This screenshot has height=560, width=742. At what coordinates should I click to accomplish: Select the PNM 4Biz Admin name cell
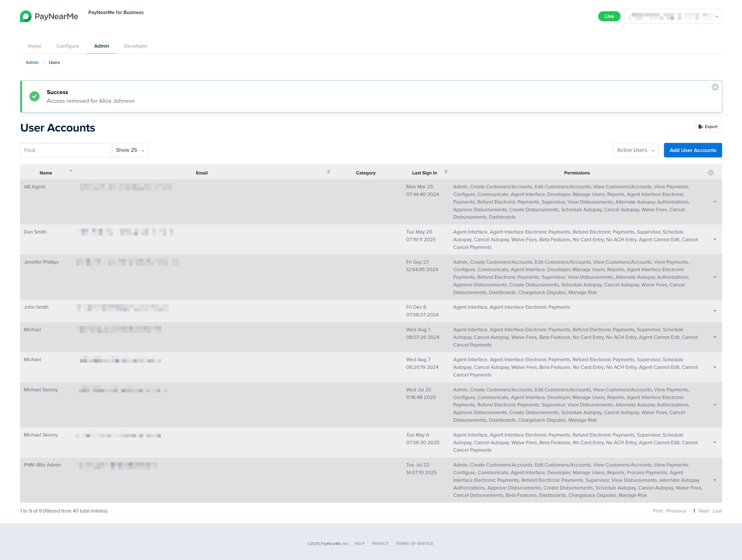[x=42, y=465]
